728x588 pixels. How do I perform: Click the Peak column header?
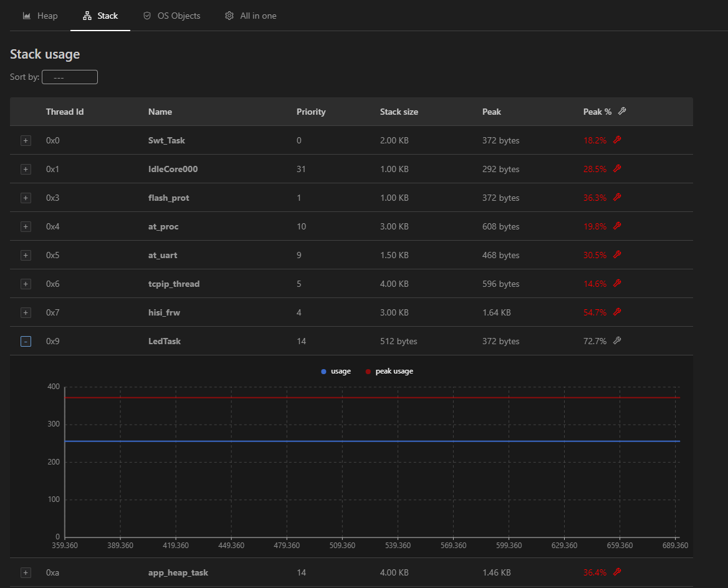click(492, 112)
